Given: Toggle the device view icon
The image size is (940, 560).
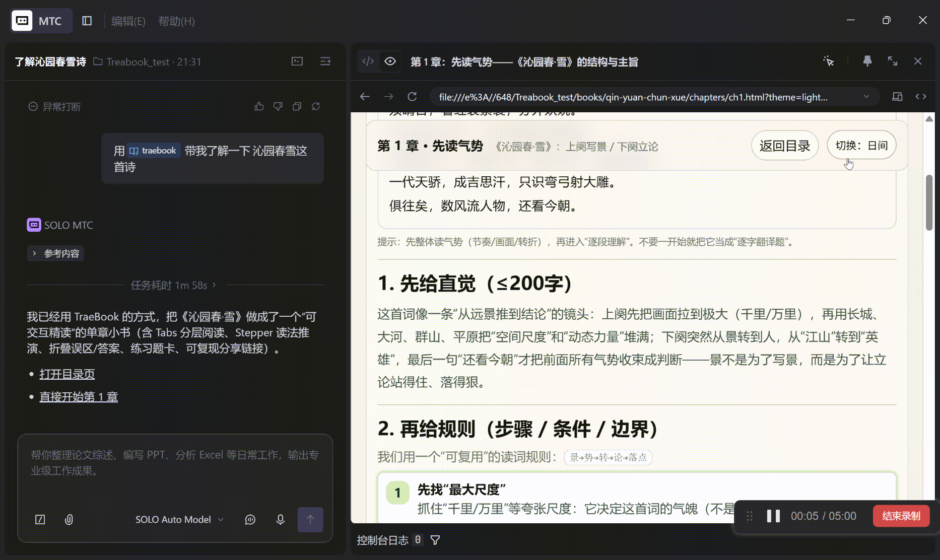Looking at the screenshot, I should pos(897,97).
